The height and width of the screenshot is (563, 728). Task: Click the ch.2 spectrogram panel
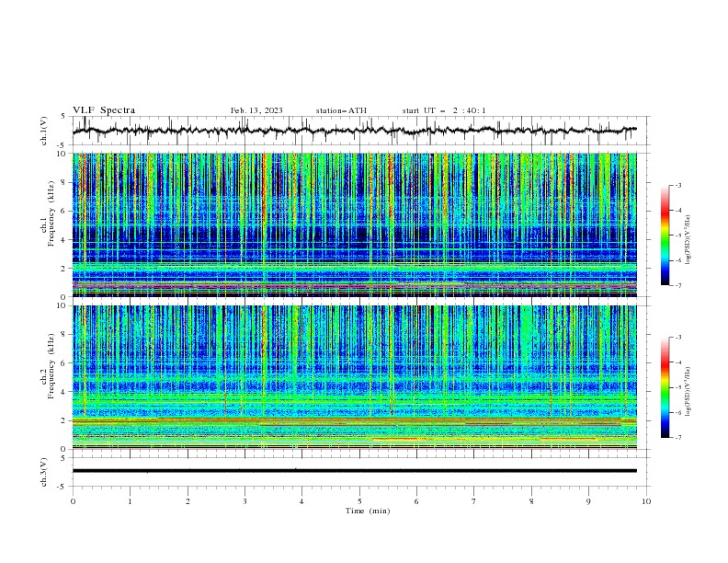[x=354, y=377]
